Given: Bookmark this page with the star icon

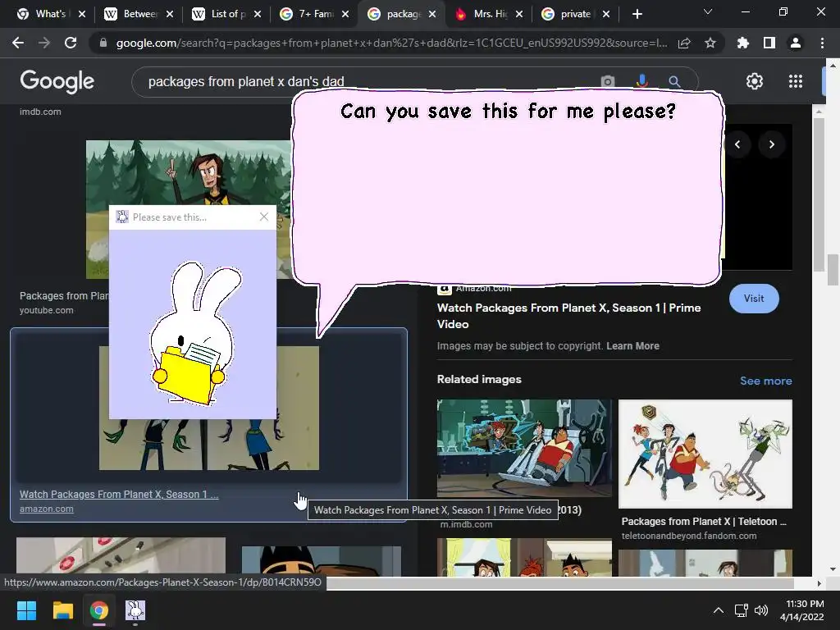Looking at the screenshot, I should [x=710, y=43].
